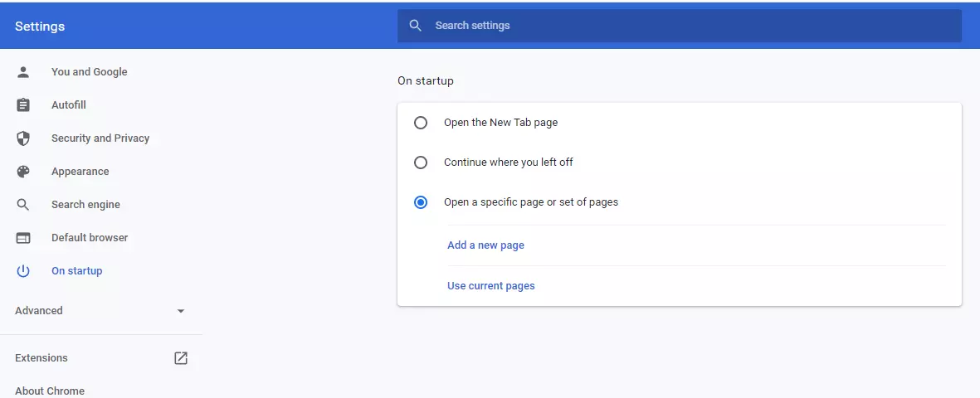Click the Advanced label in the sidebar
980x398 pixels.
[39, 311]
